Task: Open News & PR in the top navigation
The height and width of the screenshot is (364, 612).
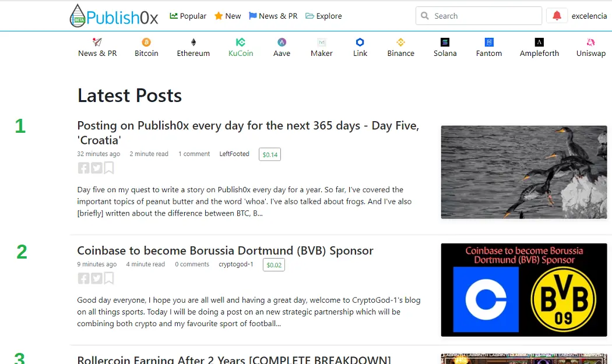Action: (273, 16)
